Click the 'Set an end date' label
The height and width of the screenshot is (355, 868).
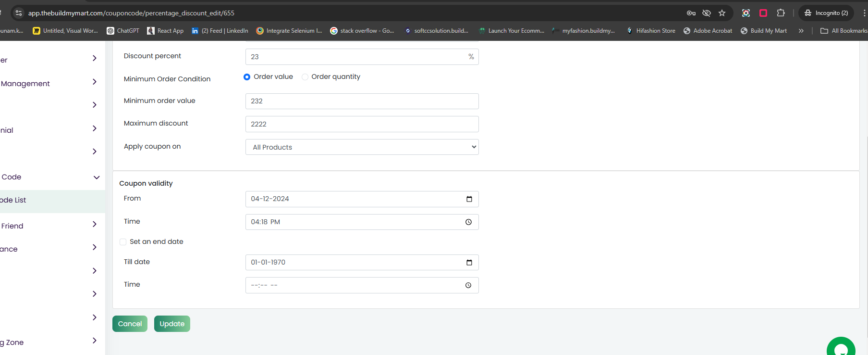pyautogui.click(x=157, y=241)
